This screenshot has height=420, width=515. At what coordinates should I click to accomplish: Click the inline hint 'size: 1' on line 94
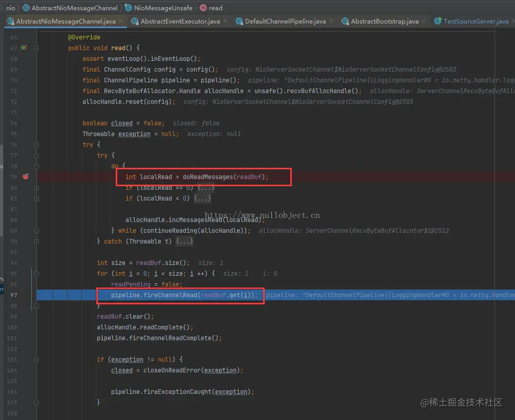point(210,263)
